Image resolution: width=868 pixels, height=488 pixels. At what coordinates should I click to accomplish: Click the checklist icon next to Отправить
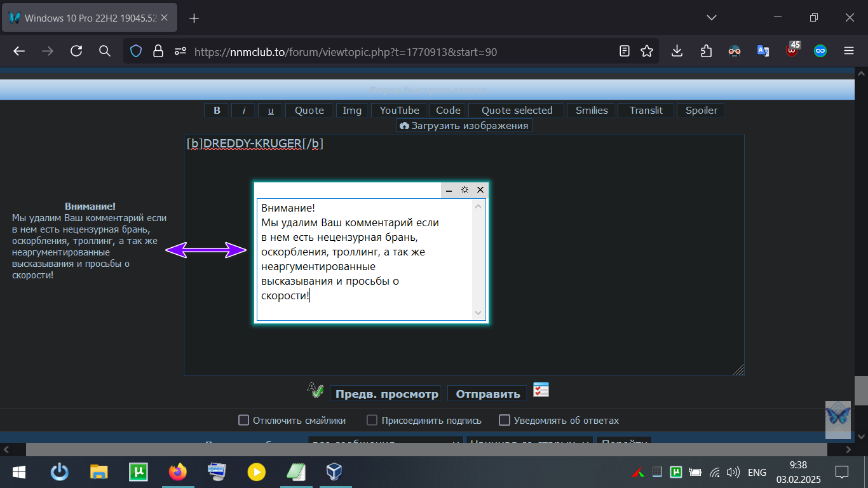pyautogui.click(x=541, y=390)
